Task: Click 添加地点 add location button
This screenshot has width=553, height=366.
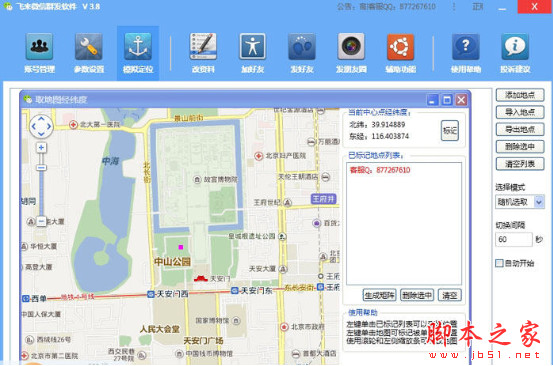Action: (520, 95)
